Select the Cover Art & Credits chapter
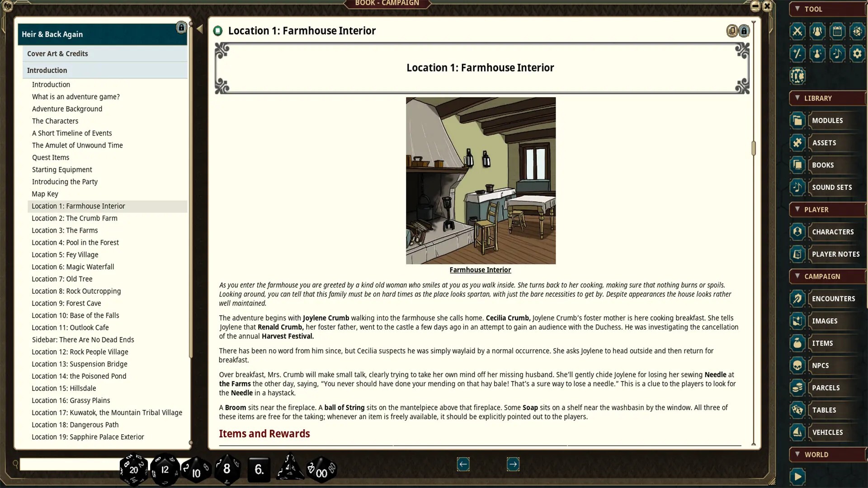Viewport: 868px width, 488px height. 57,53
